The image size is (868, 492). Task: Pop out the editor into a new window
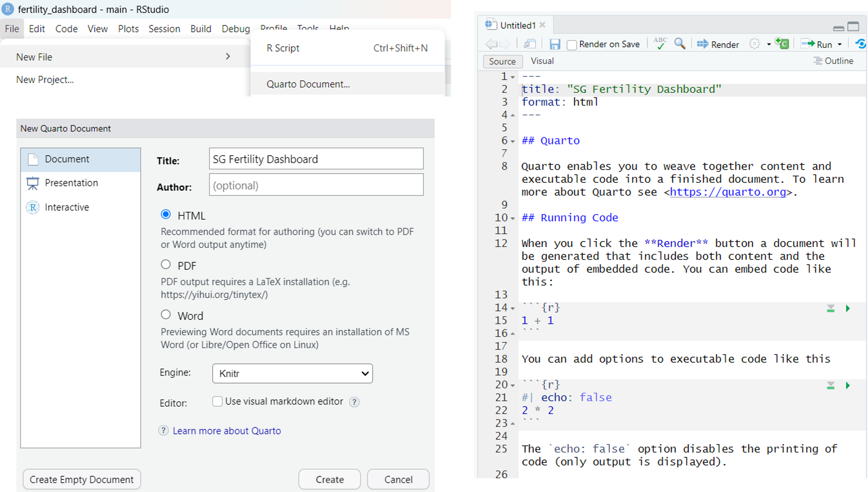click(530, 44)
